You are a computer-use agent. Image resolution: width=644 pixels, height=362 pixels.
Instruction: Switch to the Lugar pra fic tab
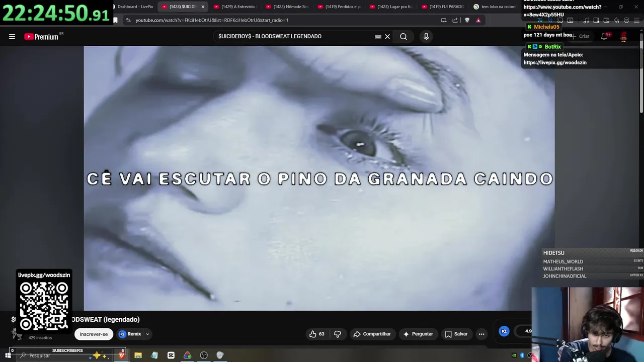391,7
